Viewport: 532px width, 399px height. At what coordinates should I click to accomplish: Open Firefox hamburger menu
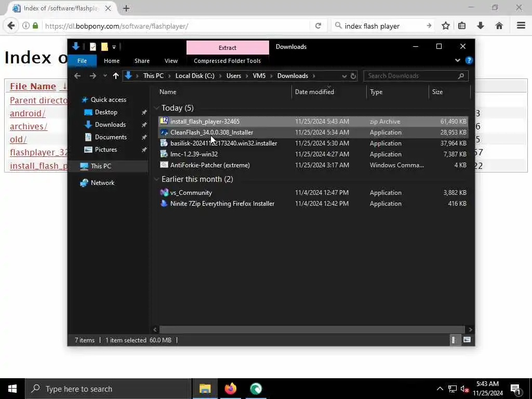pos(521,26)
